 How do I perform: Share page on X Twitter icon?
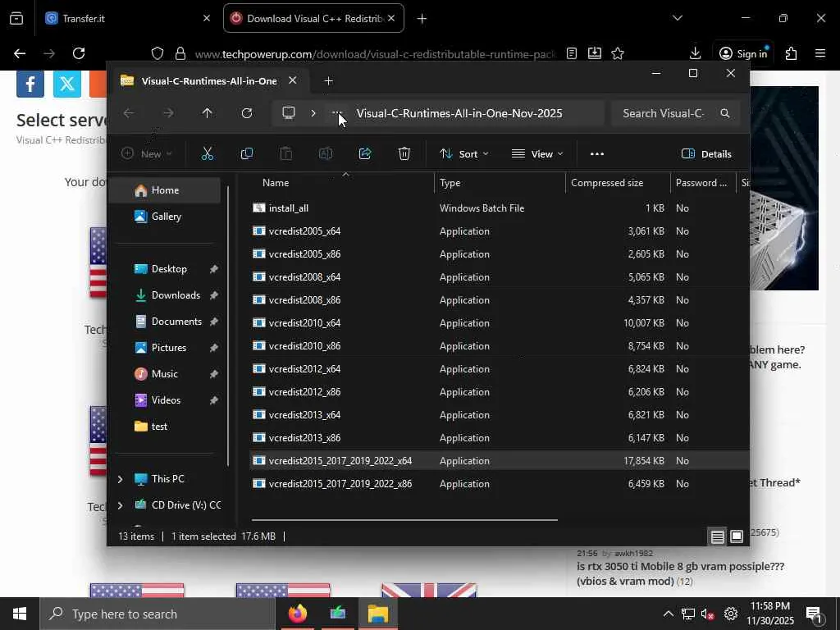click(x=67, y=84)
